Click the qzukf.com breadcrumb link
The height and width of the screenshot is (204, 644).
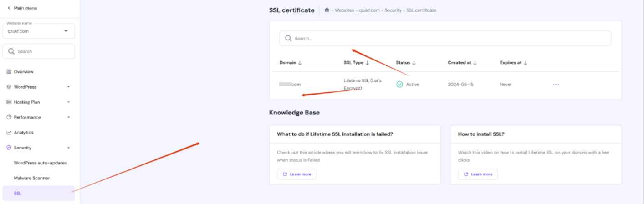368,10
